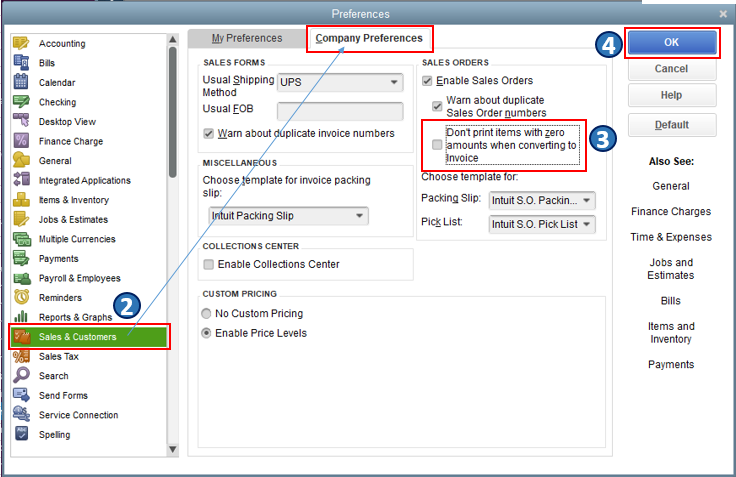Follow the Also See Bills link
736x477 pixels.
(x=671, y=301)
